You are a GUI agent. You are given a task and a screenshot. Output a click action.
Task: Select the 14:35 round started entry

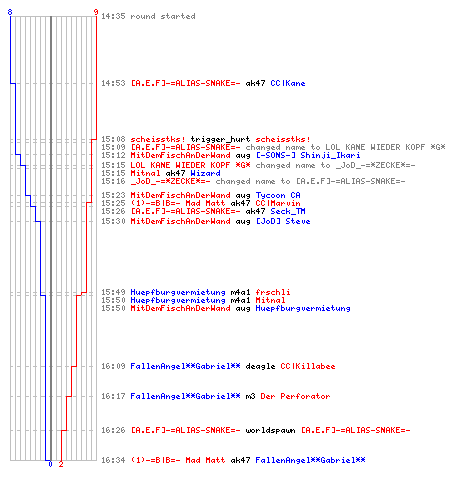point(148,16)
